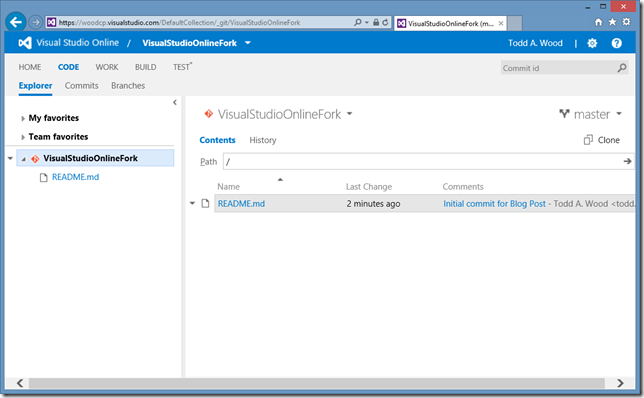This screenshot has width=644, height=398.
Task: Open Todd A. Wood user profile
Action: coord(535,43)
